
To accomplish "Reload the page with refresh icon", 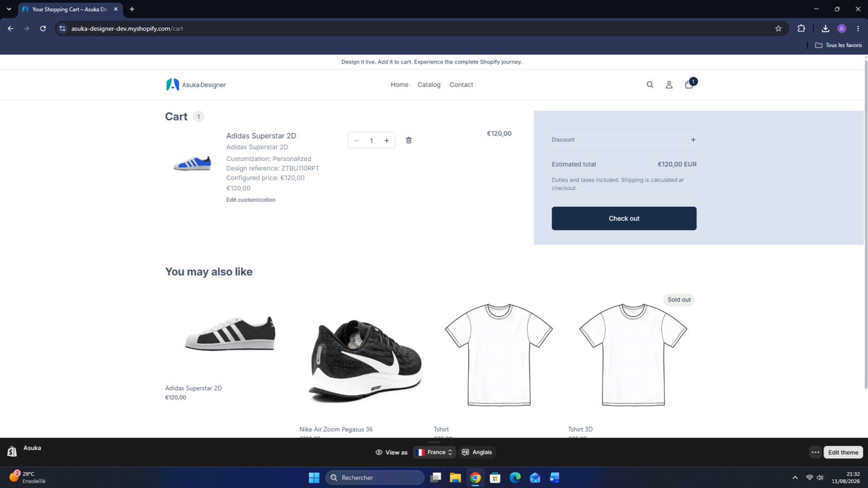I will click(x=43, y=29).
